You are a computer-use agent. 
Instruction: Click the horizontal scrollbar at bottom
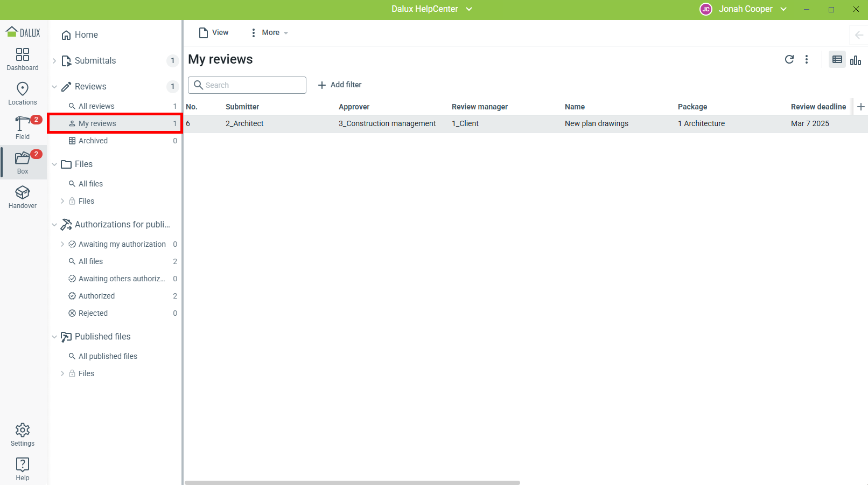tap(352, 482)
